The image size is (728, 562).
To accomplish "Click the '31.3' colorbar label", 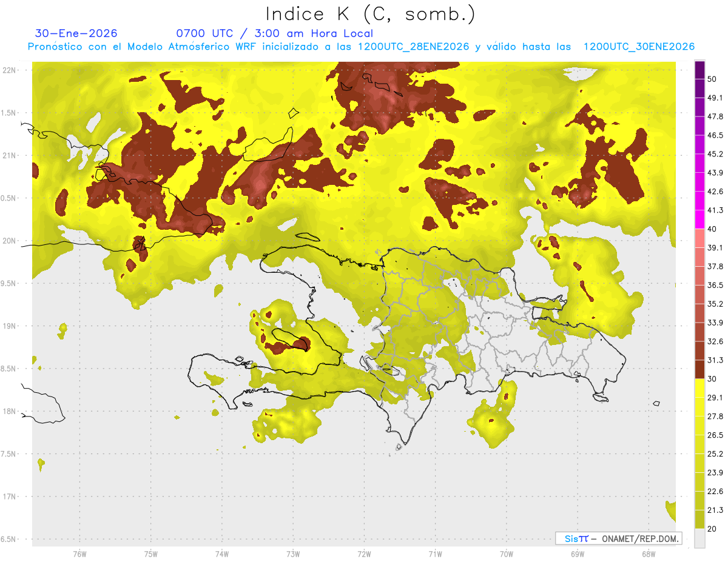I will click(x=715, y=360).
